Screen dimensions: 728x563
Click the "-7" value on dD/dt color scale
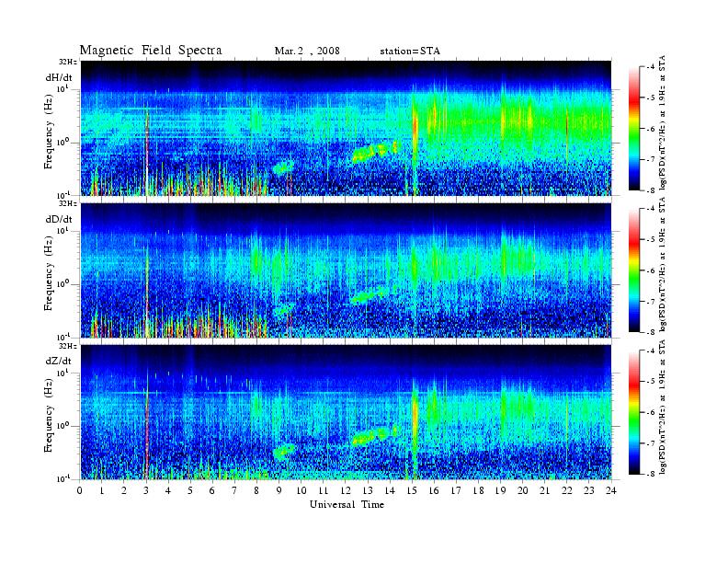[650, 302]
